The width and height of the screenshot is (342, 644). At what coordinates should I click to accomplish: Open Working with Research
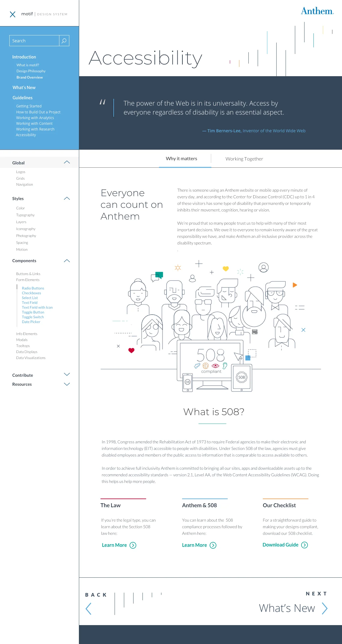click(x=35, y=129)
